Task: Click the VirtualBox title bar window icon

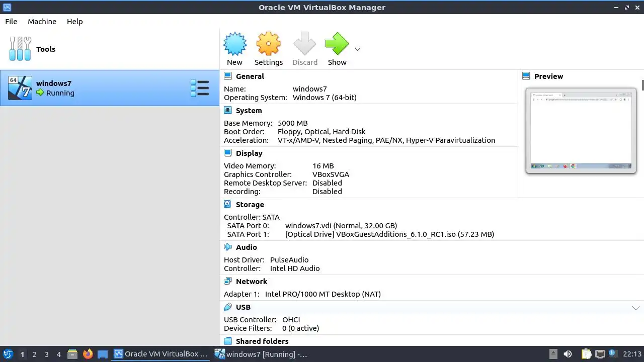Action: coord(7,7)
